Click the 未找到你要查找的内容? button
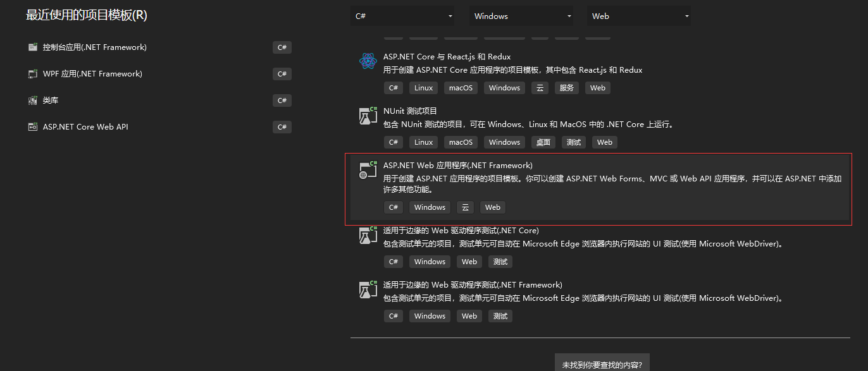This screenshot has height=371, width=868. tap(602, 362)
